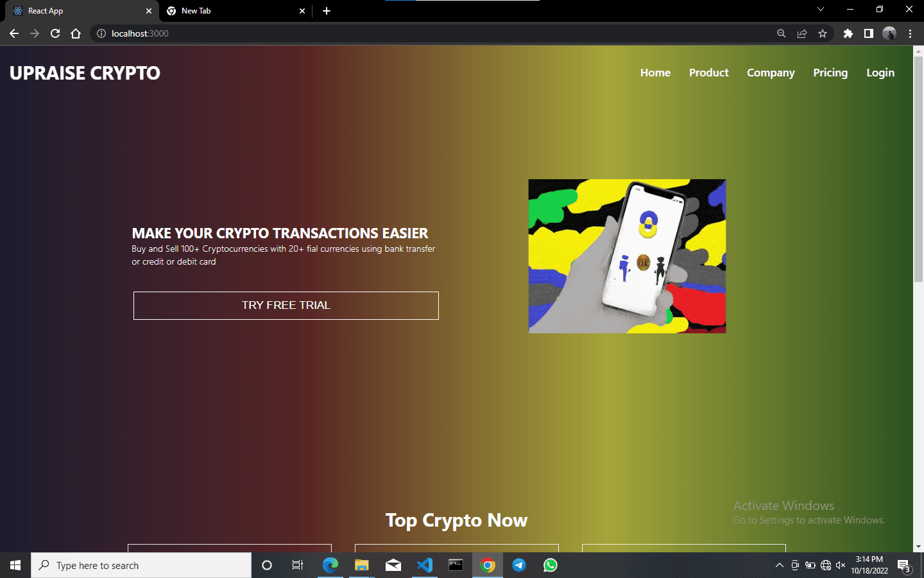Click the TRY FREE TRIAL button

[286, 305]
